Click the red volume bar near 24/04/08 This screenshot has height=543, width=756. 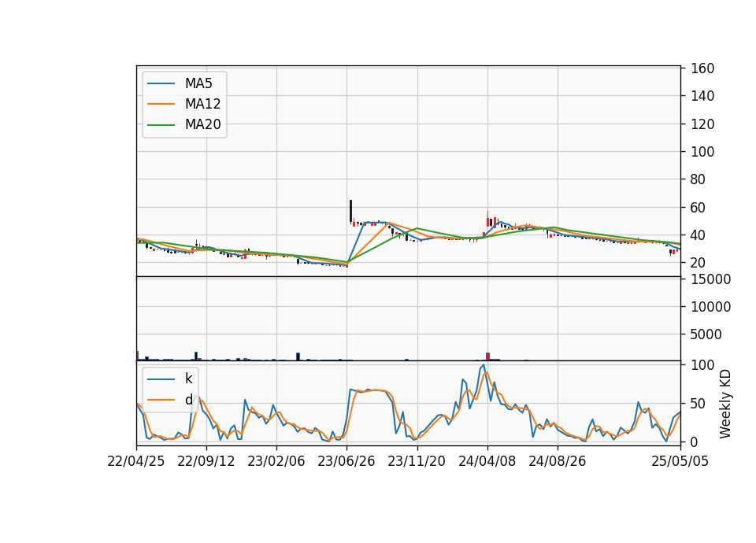[488, 356]
